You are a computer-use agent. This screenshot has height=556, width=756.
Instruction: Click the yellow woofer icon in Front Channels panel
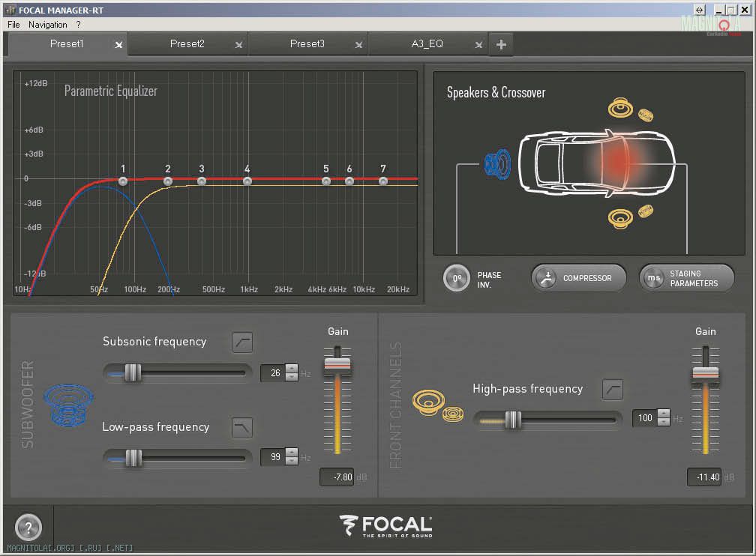[427, 402]
